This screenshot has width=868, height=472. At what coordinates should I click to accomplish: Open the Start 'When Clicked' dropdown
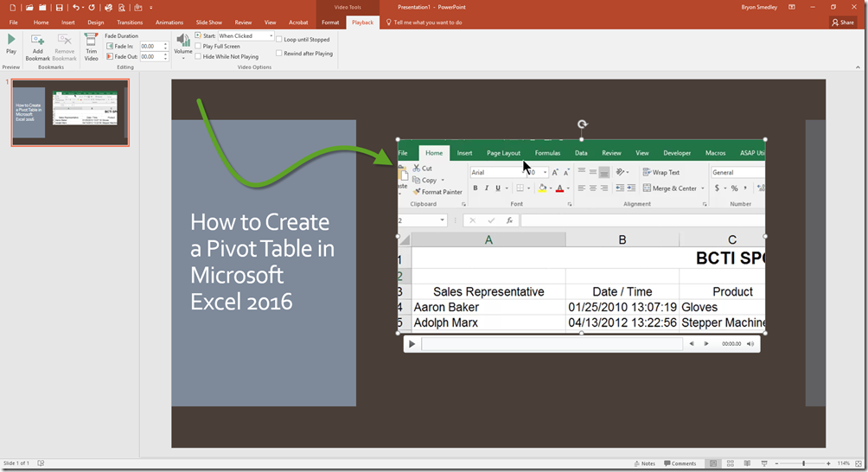tap(271, 36)
